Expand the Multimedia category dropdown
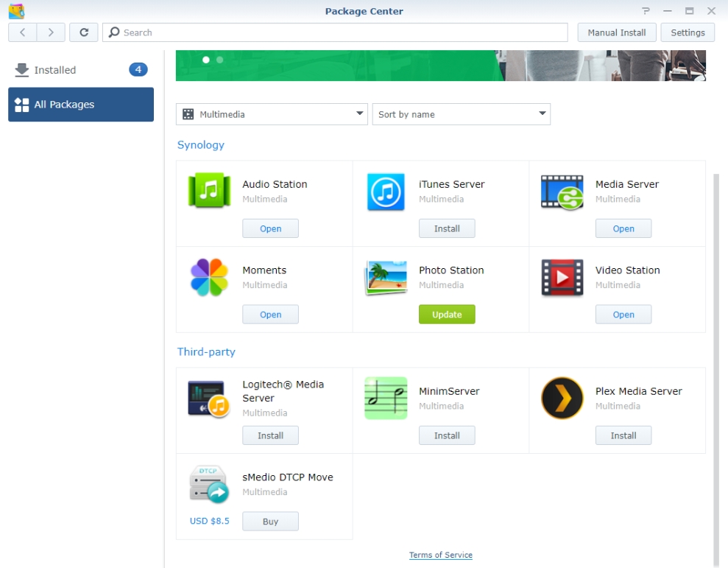 [x=272, y=114]
